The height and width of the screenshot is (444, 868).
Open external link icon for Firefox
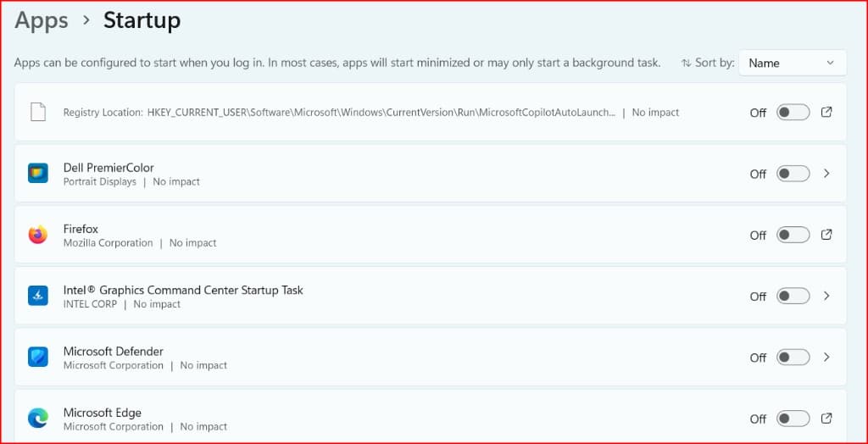tap(826, 235)
